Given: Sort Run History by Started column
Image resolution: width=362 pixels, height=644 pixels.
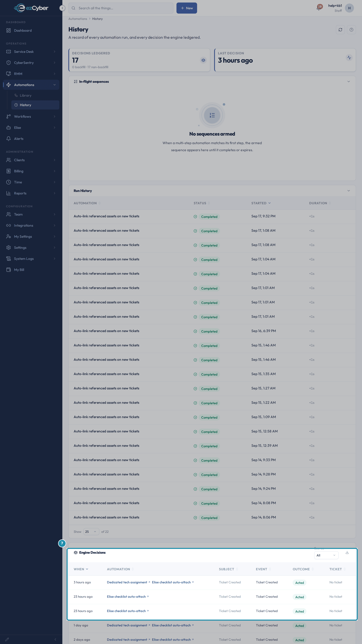Looking at the screenshot, I should click(261, 203).
